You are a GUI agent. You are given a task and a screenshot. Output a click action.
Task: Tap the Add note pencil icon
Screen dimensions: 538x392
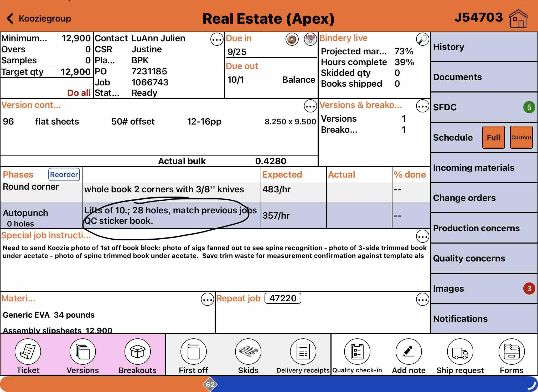(409, 352)
